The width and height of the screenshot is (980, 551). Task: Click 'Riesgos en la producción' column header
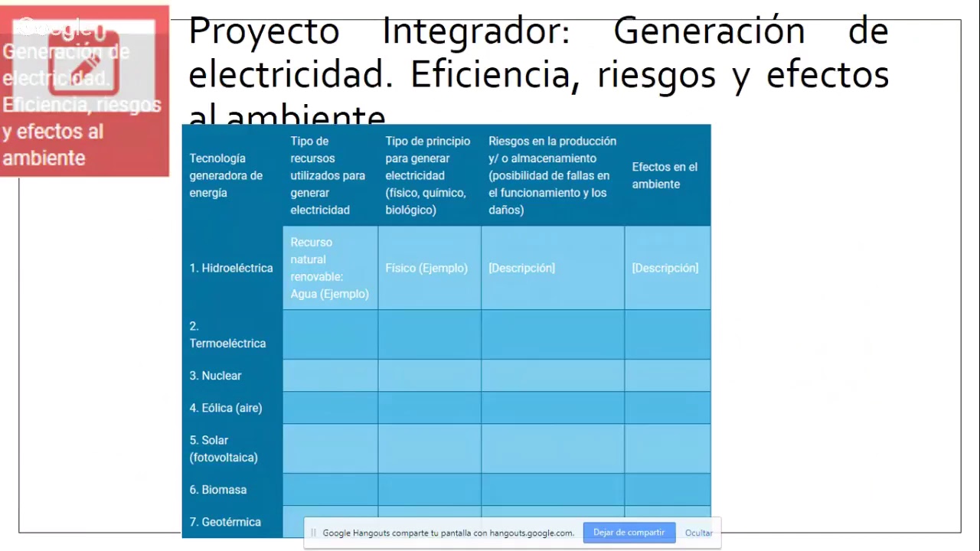552,175
